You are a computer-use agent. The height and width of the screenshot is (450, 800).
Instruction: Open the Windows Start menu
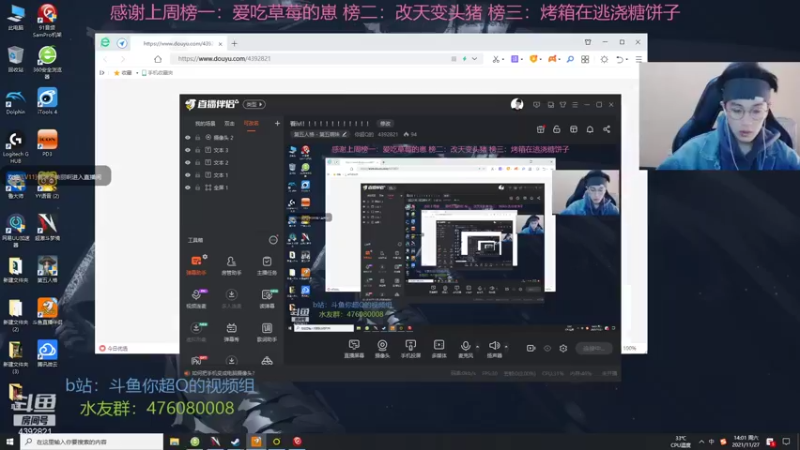10,442
